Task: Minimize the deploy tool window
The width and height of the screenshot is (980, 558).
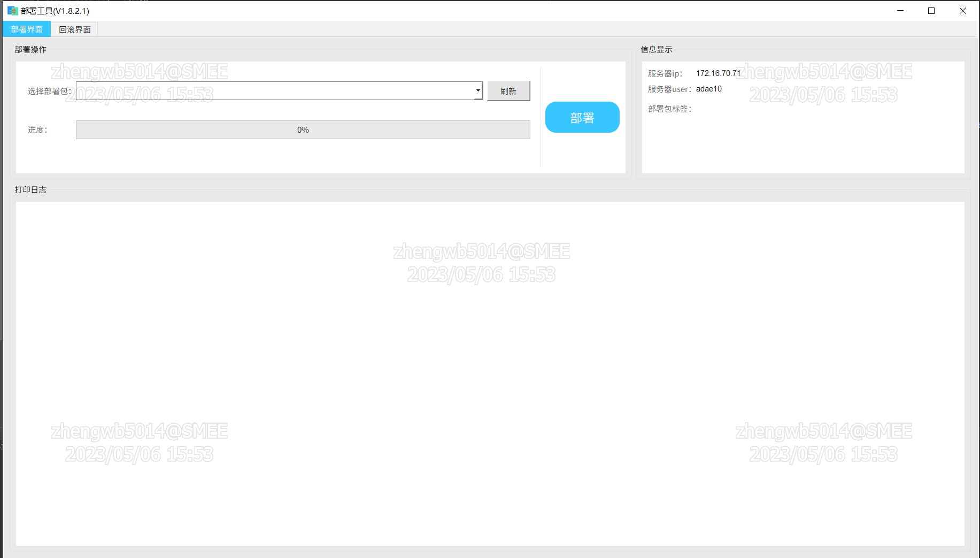Action: [900, 11]
